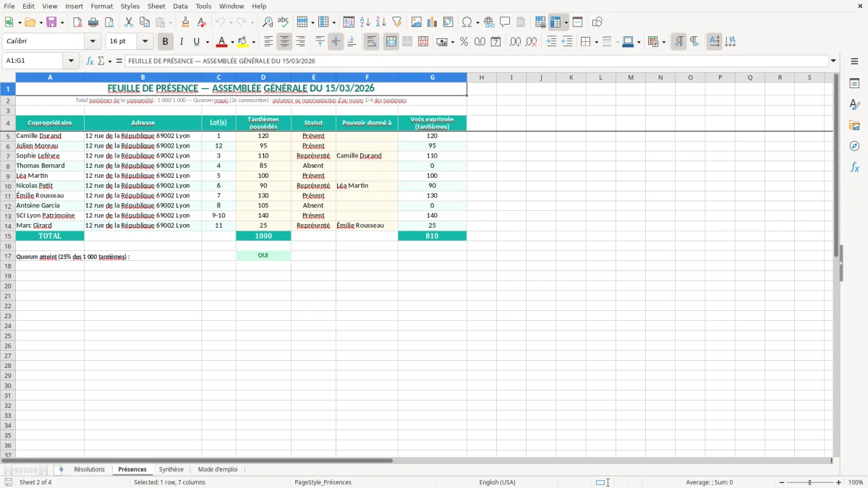Click the Save document icon
This screenshot has width=868, height=488.
tap(51, 22)
